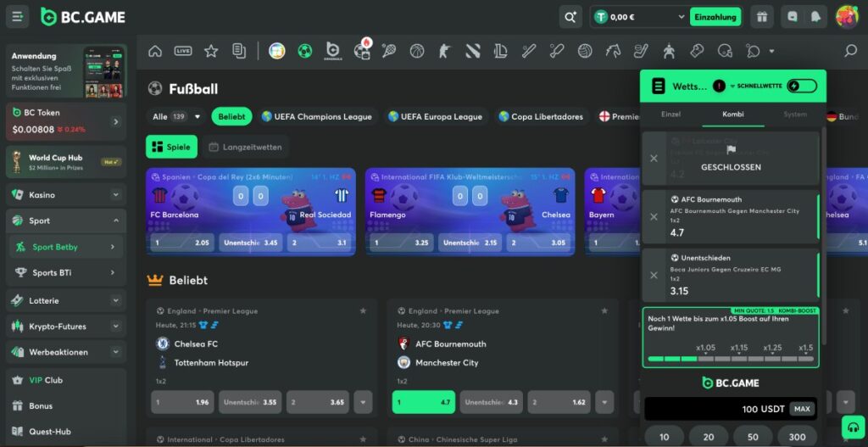Image resolution: width=868 pixels, height=447 pixels.
Task: Click the search icon in top header
Action: pyautogui.click(x=570, y=17)
